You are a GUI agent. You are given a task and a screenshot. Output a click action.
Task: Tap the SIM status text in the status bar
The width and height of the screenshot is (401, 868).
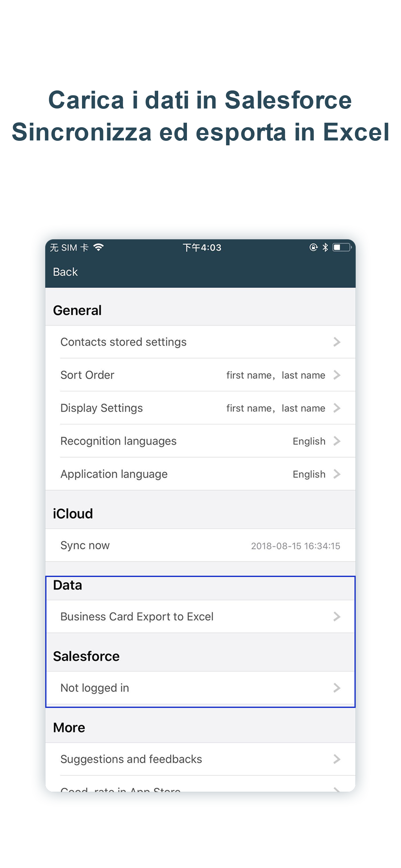click(69, 248)
